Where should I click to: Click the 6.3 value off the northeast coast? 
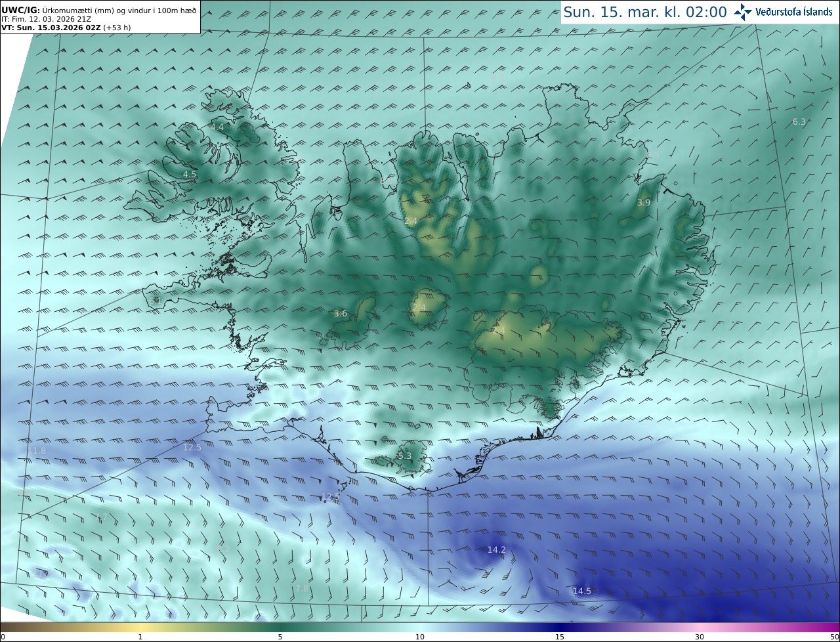pyautogui.click(x=799, y=121)
